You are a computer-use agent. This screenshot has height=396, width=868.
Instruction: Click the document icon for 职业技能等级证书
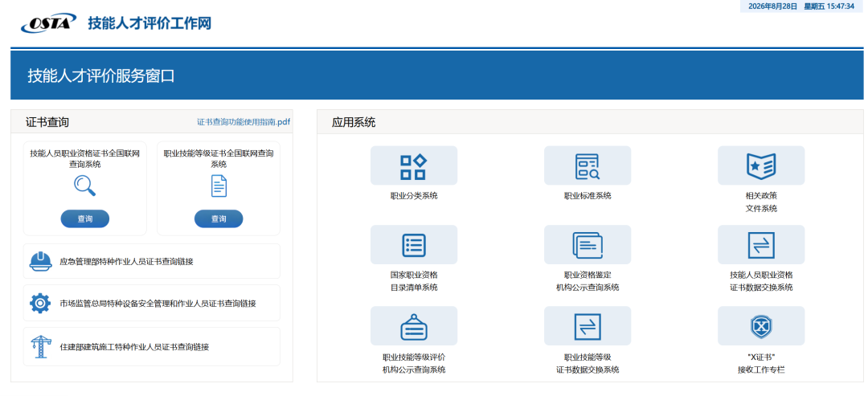(219, 186)
